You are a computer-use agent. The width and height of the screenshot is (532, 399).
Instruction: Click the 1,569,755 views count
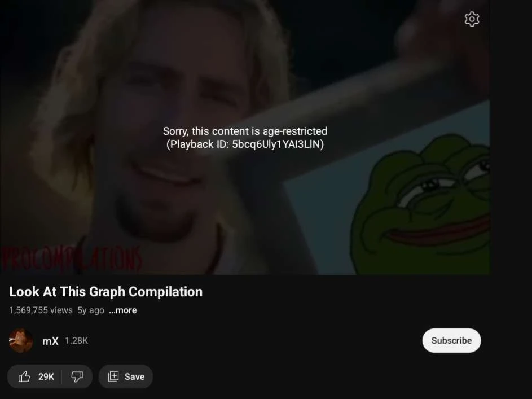(41, 310)
